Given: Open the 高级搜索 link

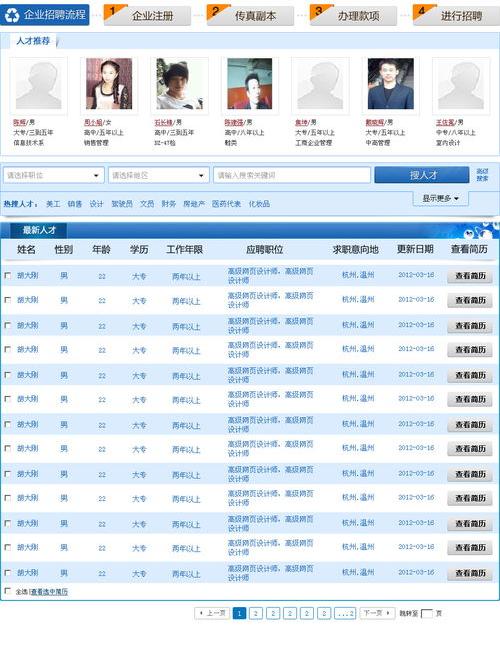Looking at the screenshot, I should [x=482, y=175].
